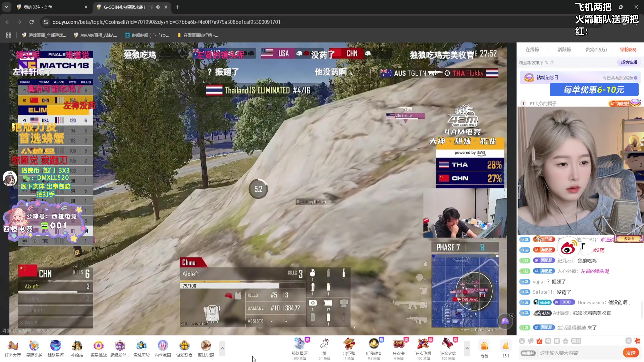Switch to the 贵宾(1.5万) tab
Image resolution: width=644 pixels, height=362 pixels.
click(x=596, y=50)
